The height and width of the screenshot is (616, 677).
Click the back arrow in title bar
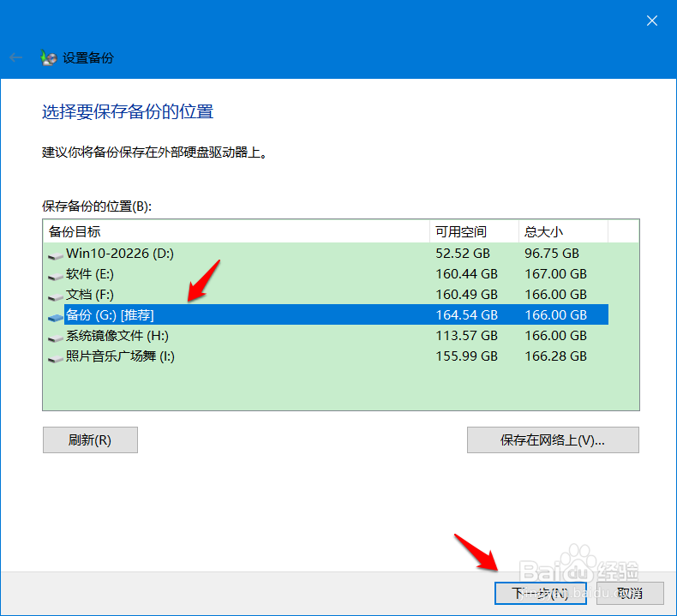[x=16, y=57]
